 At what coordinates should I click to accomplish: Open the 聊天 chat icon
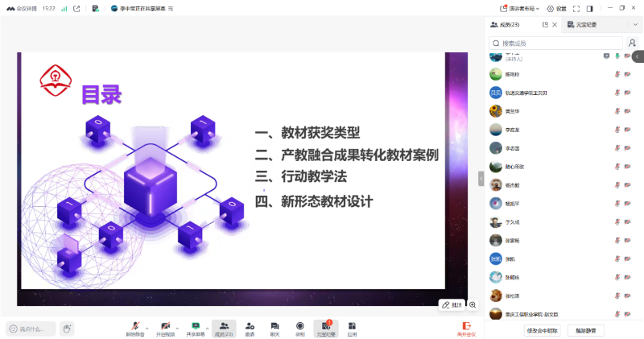tap(275, 327)
